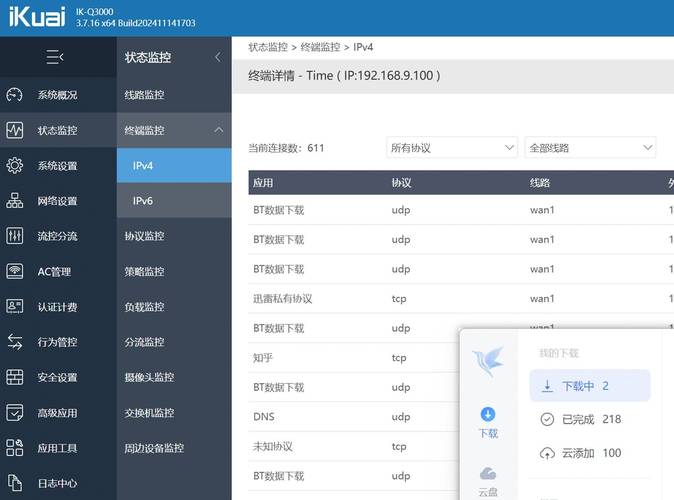Open the 所有协议 protocol dropdown
Screen dimensions: 674x500
[452, 148]
